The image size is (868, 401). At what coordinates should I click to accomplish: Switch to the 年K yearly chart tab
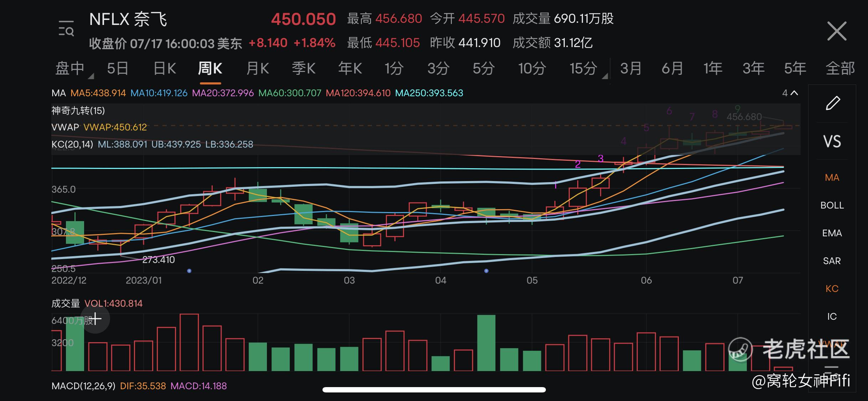point(350,68)
